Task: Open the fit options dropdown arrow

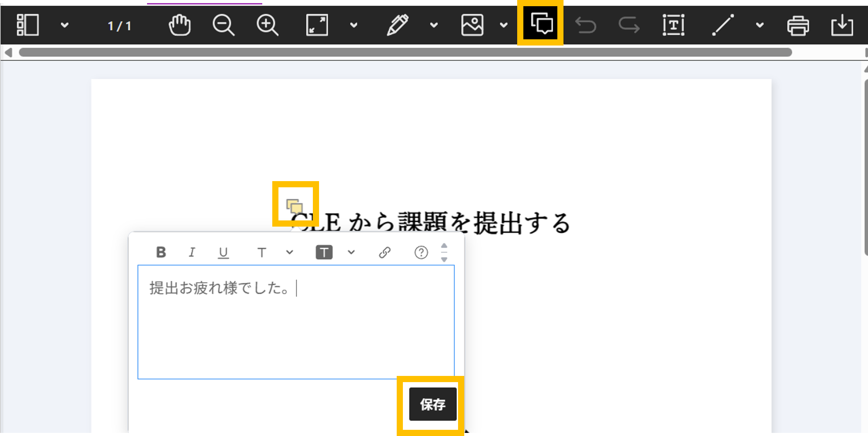Action: (x=353, y=25)
